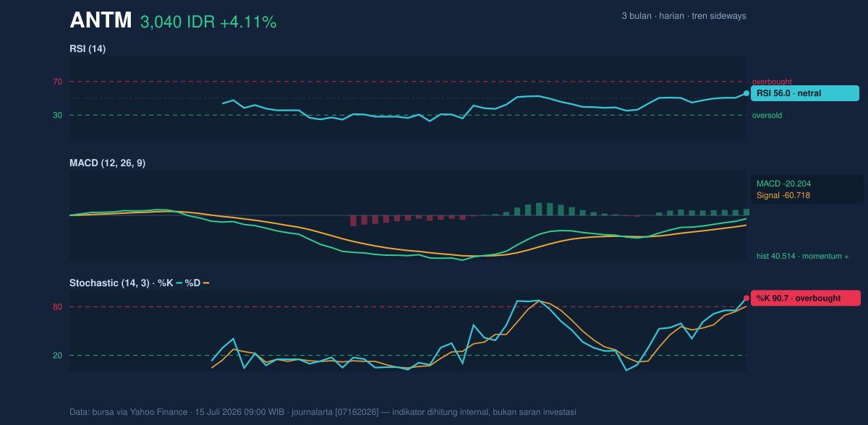Screen dimensions: 868x425
Task: Click the green oversold label in RSI panel
Action: [x=767, y=115]
